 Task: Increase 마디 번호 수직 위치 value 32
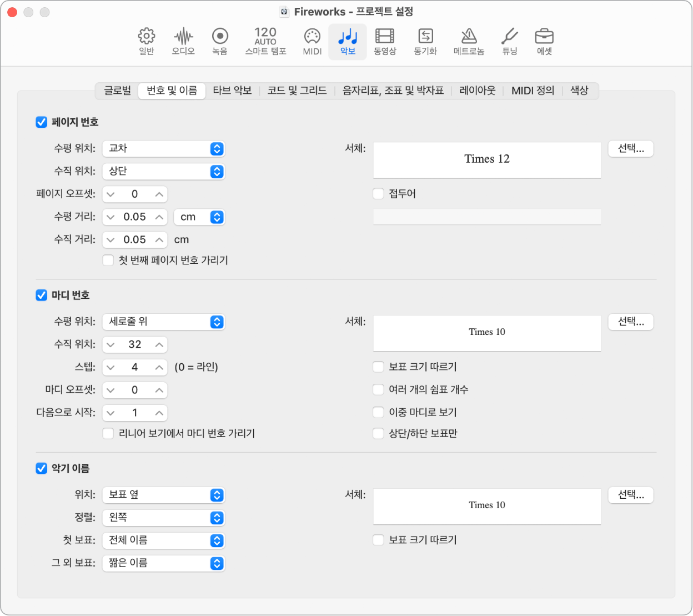(x=159, y=345)
